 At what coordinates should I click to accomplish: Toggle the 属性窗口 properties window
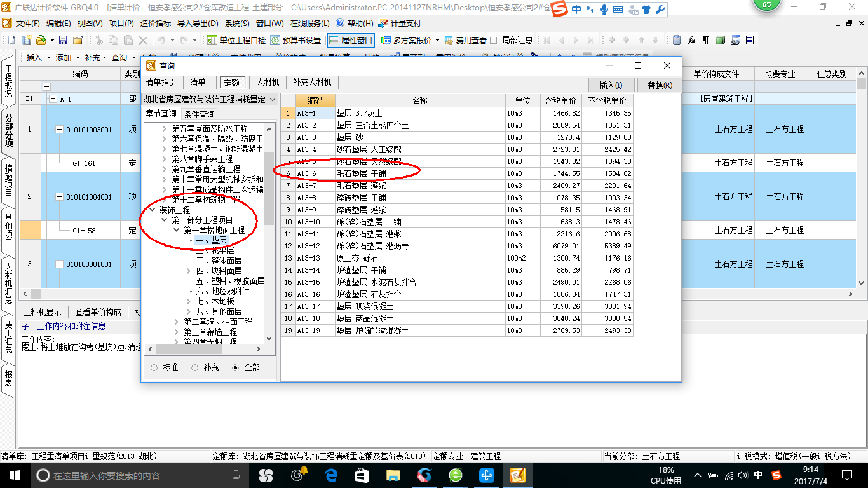tap(351, 40)
